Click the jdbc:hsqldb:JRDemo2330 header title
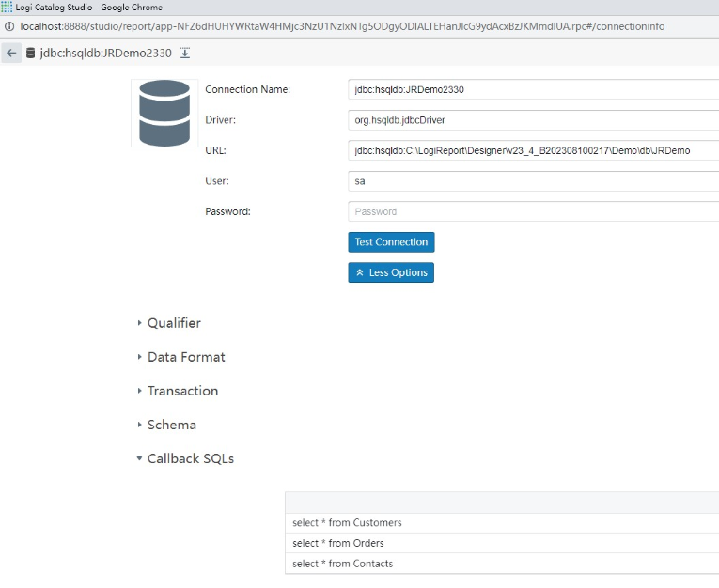The width and height of the screenshot is (719, 588). tap(106, 54)
